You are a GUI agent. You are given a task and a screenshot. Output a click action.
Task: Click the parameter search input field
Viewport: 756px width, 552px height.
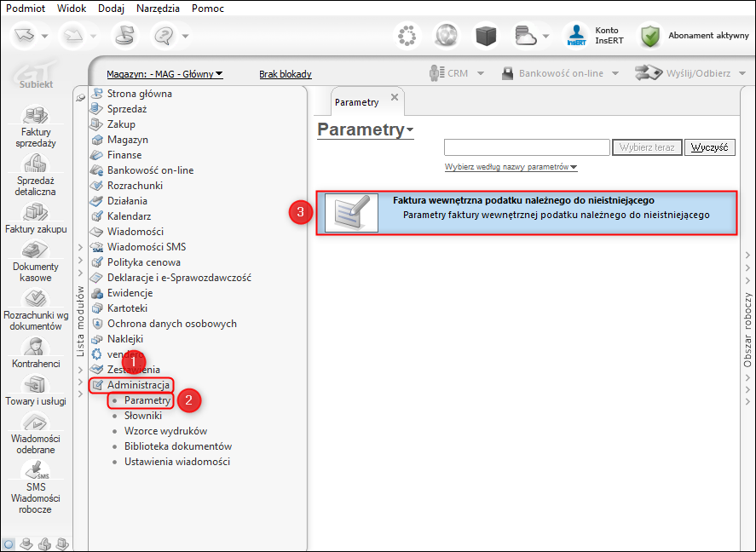[x=527, y=147]
